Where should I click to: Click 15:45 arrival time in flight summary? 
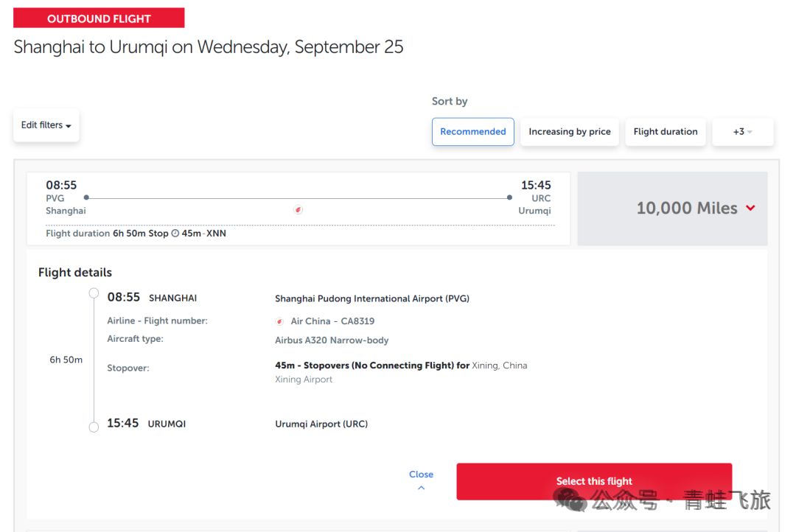coord(536,185)
